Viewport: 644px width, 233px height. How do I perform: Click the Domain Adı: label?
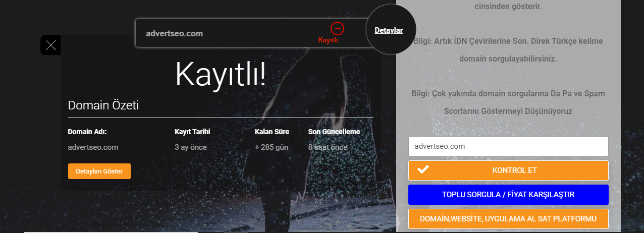coord(87,132)
